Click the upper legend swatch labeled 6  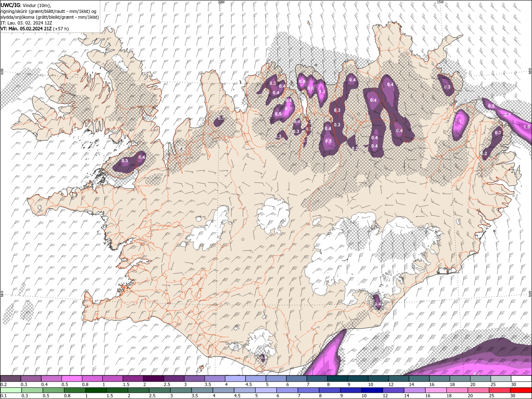[x=297, y=379]
